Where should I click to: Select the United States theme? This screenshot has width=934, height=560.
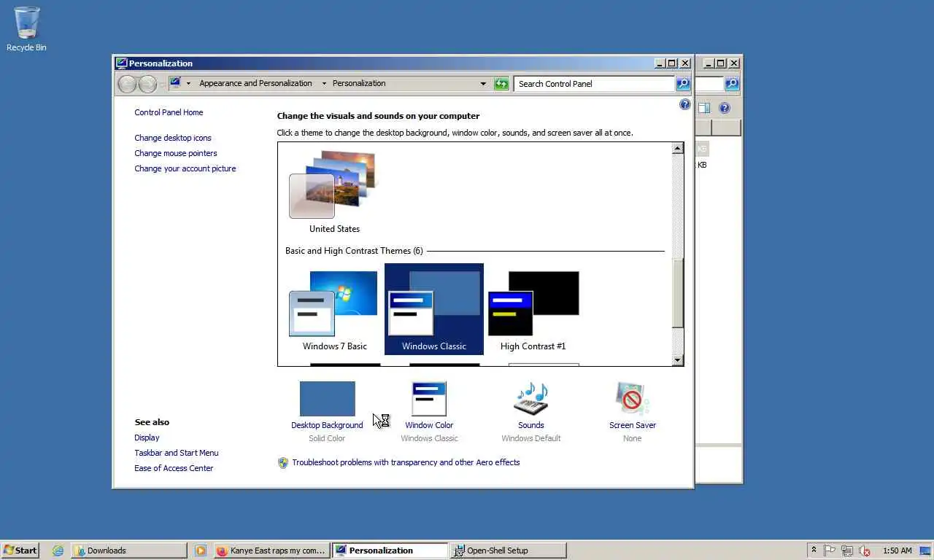(x=334, y=192)
